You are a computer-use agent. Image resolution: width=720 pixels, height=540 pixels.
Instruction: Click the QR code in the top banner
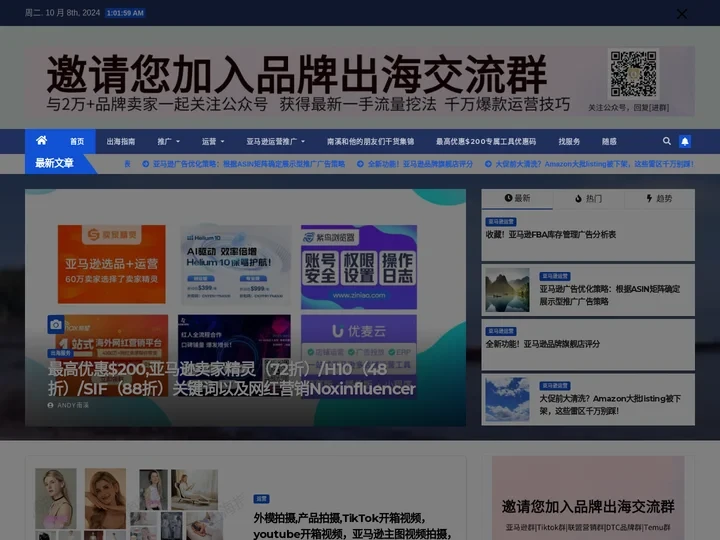(634, 74)
